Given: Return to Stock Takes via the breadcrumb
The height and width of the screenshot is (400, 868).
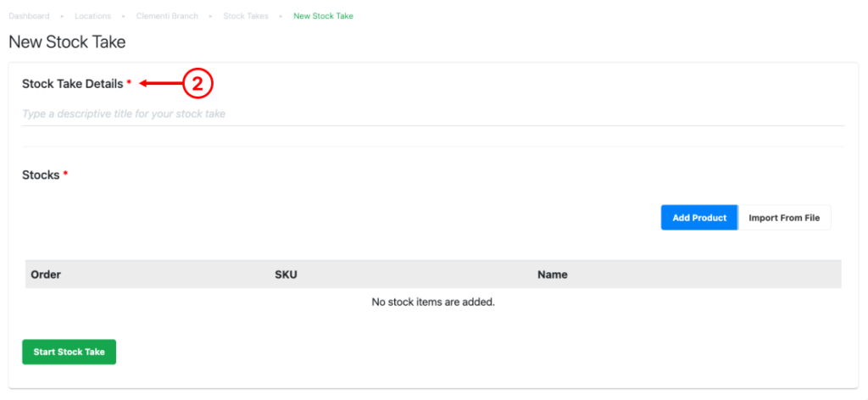Looking at the screenshot, I should pos(246,16).
